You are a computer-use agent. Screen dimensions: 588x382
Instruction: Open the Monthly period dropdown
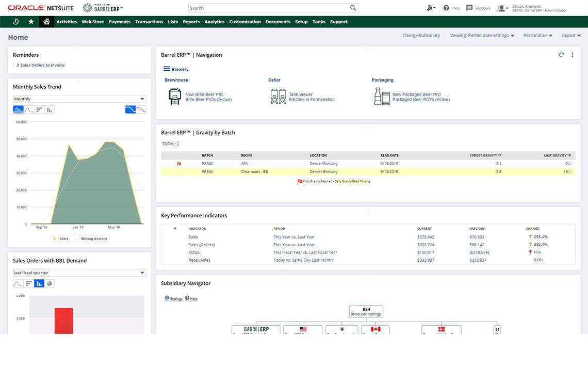coord(79,99)
